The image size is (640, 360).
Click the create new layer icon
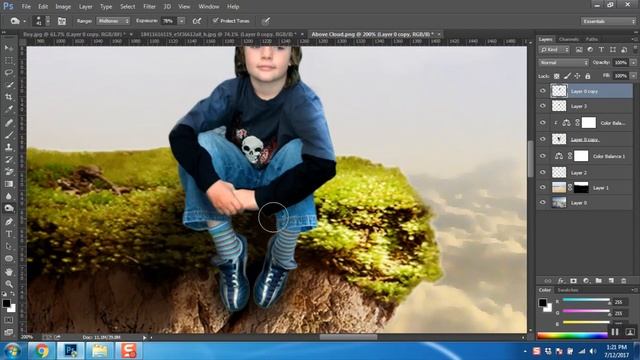click(x=611, y=281)
